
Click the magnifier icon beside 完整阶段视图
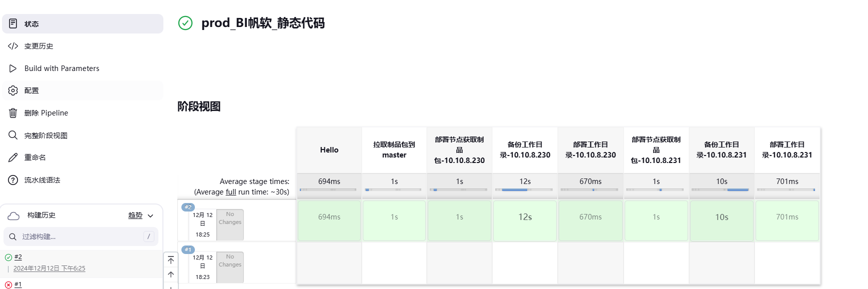point(13,135)
